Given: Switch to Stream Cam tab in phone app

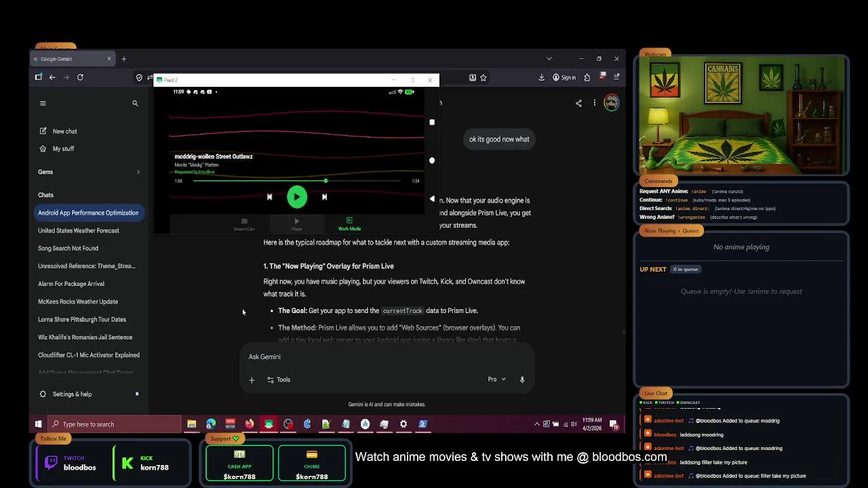Looking at the screenshot, I should click(x=244, y=224).
